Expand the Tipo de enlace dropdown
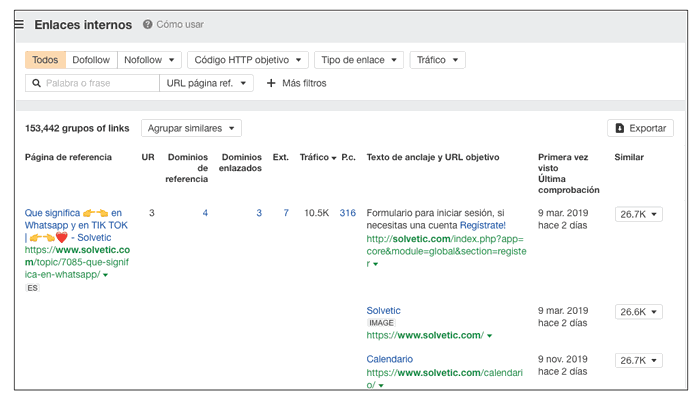This screenshot has height=403, width=700. tap(359, 60)
